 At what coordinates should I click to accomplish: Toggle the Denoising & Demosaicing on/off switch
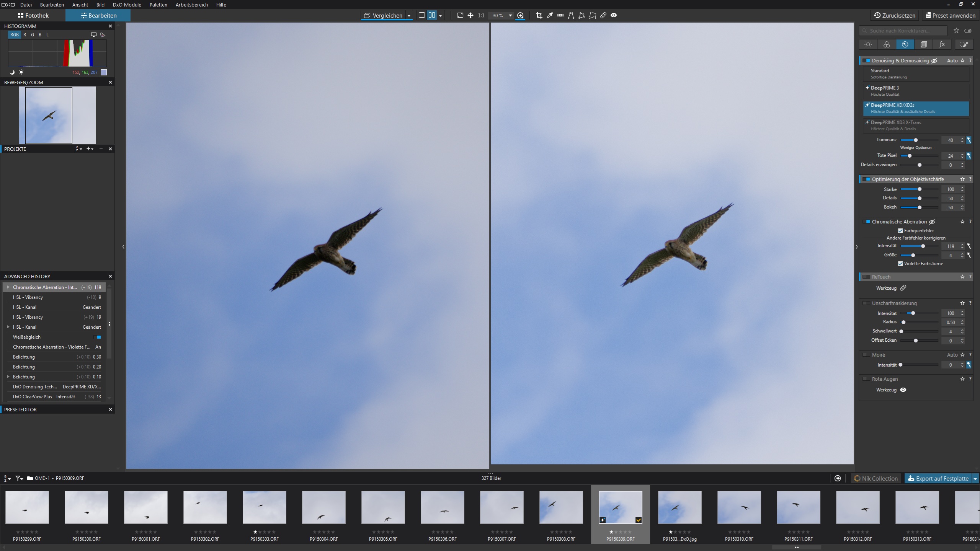tap(866, 60)
